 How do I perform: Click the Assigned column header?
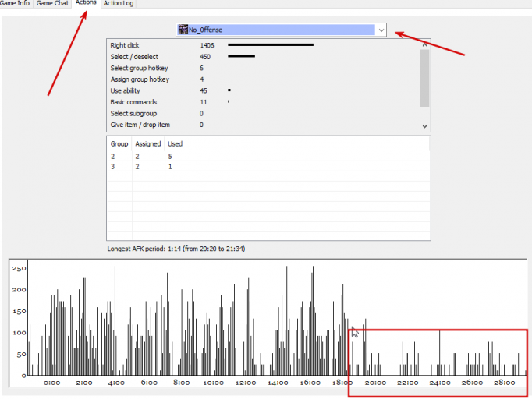[x=148, y=143]
